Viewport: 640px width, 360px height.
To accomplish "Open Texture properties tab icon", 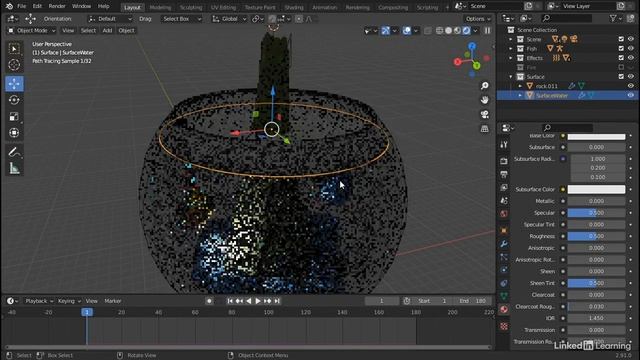I will 504,326.
